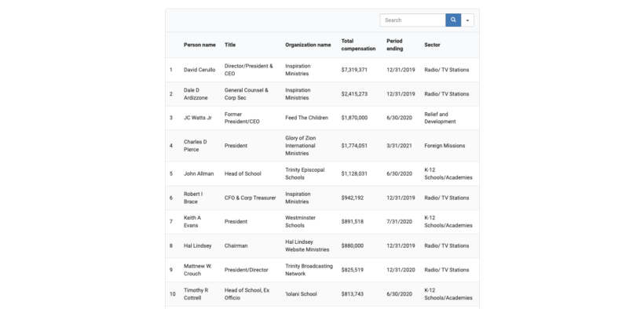Viewport: 644px width, 309px height.
Task: Click the $1,774,051 compensation value
Action: tap(354, 146)
